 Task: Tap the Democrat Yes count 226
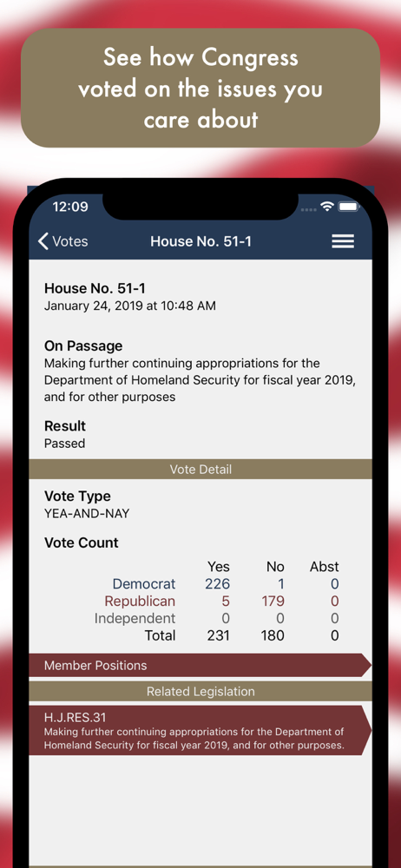click(218, 584)
